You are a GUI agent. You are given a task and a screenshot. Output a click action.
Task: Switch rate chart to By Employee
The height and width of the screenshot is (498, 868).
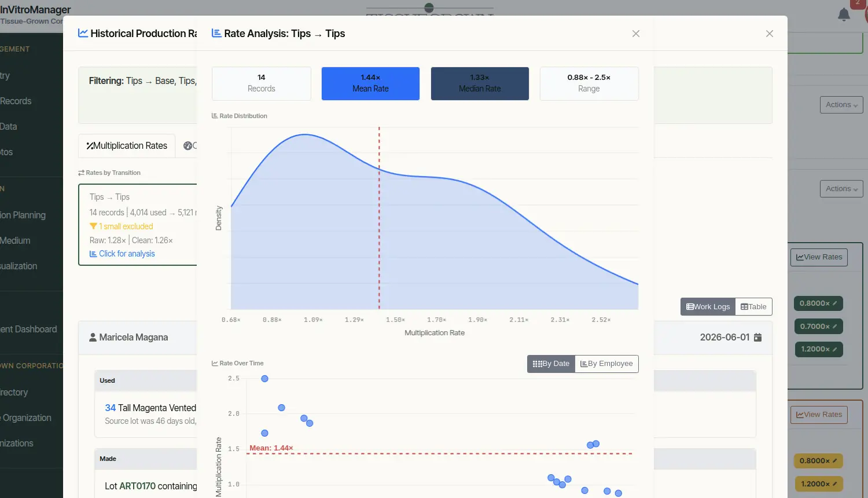pos(606,364)
